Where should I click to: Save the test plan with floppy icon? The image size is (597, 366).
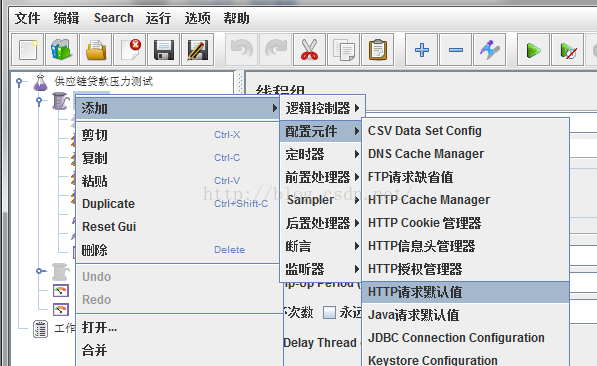click(164, 50)
